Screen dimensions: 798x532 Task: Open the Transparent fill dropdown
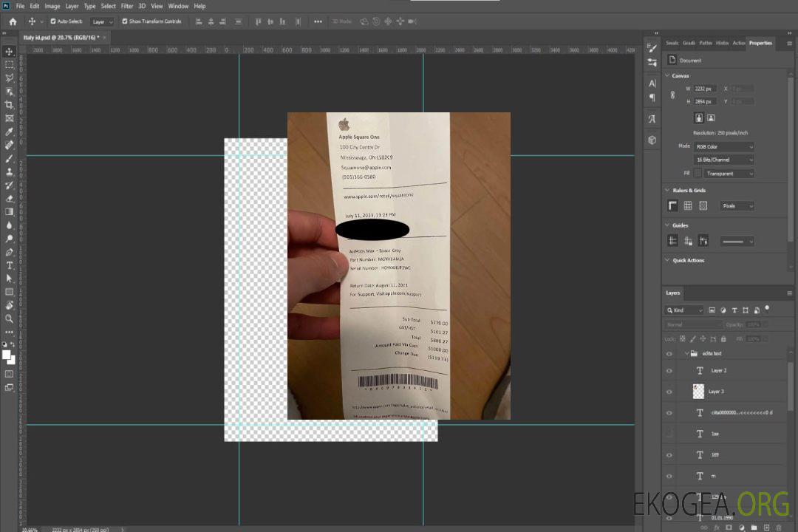coord(729,174)
